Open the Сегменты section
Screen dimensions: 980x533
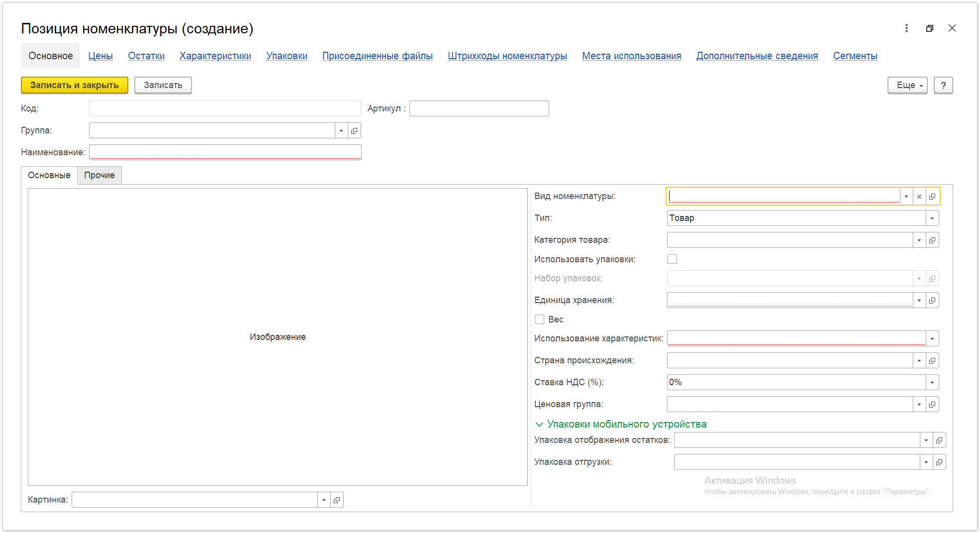[x=855, y=56]
